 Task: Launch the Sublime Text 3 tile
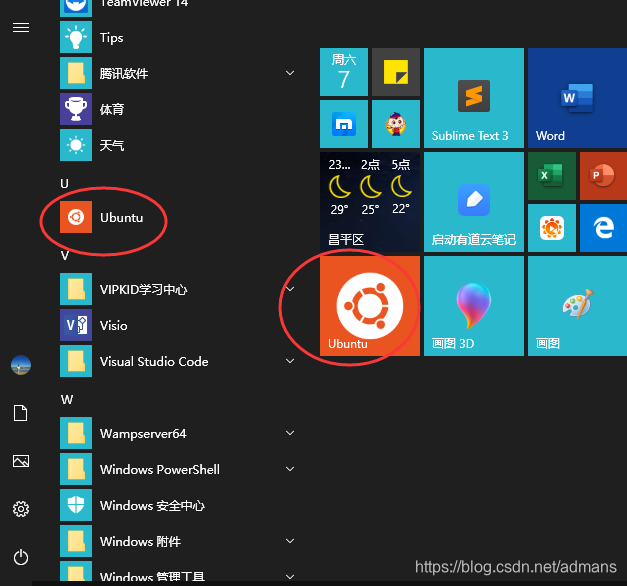(474, 98)
